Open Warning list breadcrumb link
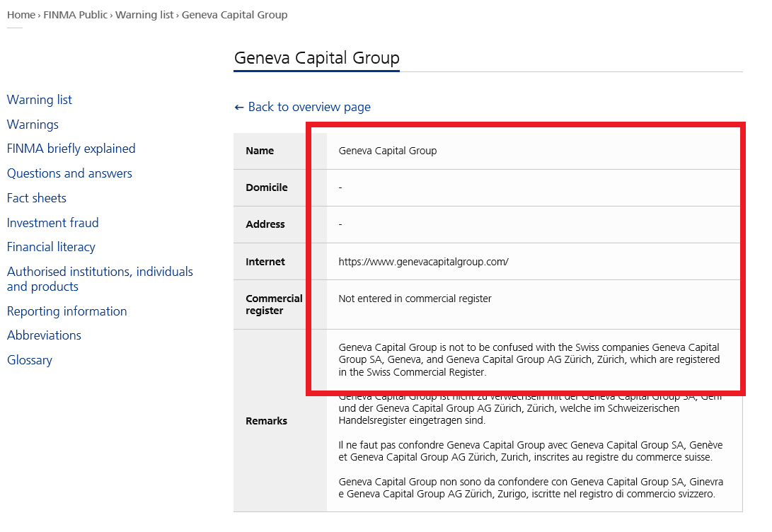This screenshot has width=772, height=532. (x=144, y=15)
